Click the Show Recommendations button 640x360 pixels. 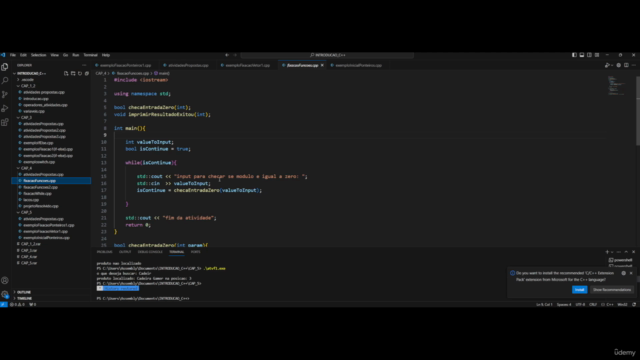pos(611,290)
